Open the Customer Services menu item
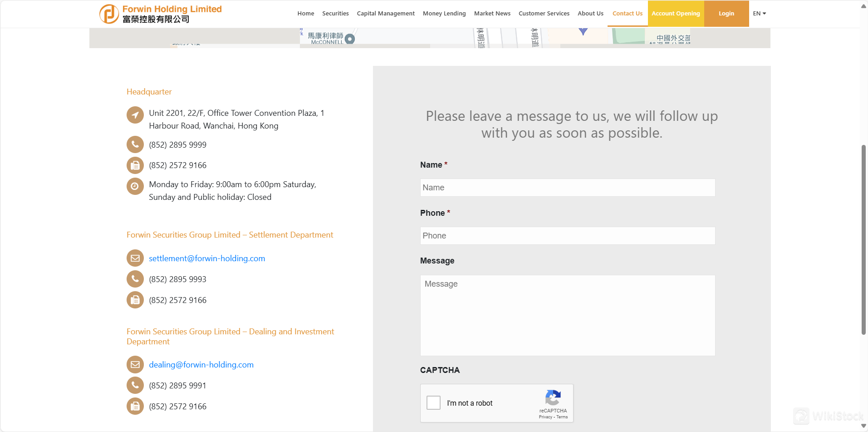 click(x=544, y=13)
